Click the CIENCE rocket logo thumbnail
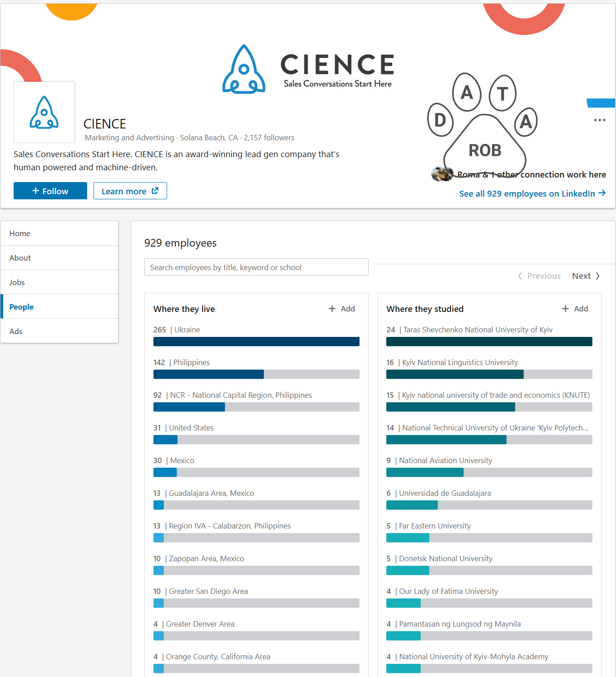Screen dimensions: 616x677 44,112
